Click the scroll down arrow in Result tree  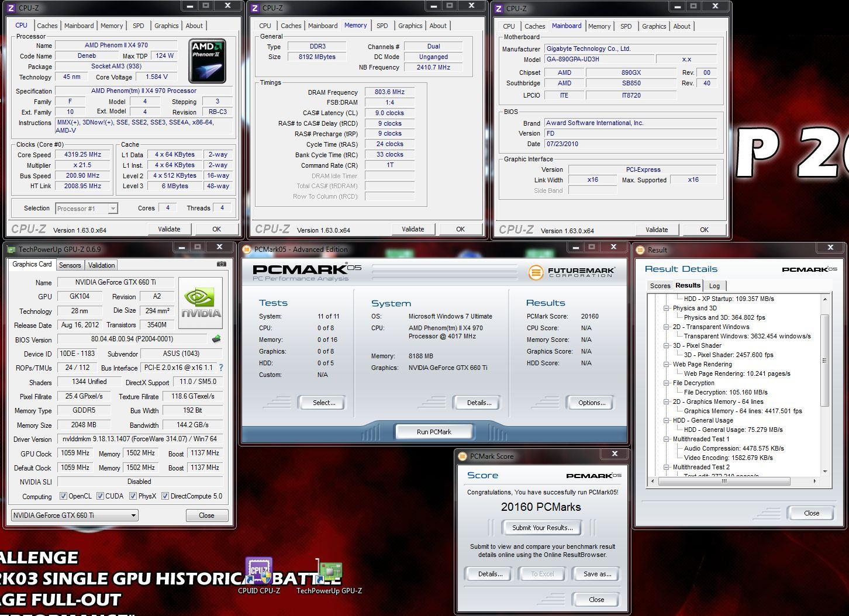pyautogui.click(x=825, y=472)
